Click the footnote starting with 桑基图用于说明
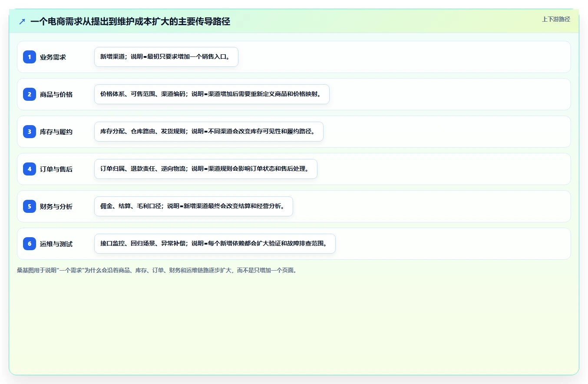The height and width of the screenshot is (384, 588). pyautogui.click(x=157, y=270)
